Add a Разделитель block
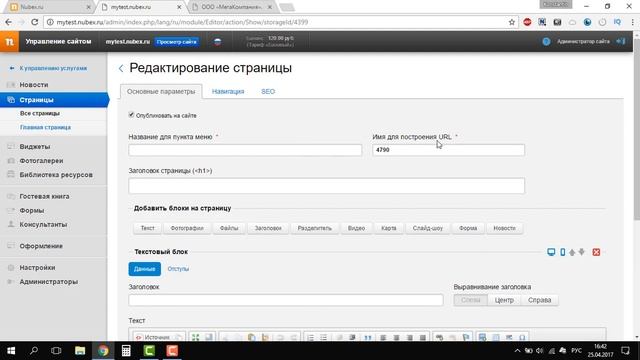Viewport: 640px width, 360px height. pos(315,228)
